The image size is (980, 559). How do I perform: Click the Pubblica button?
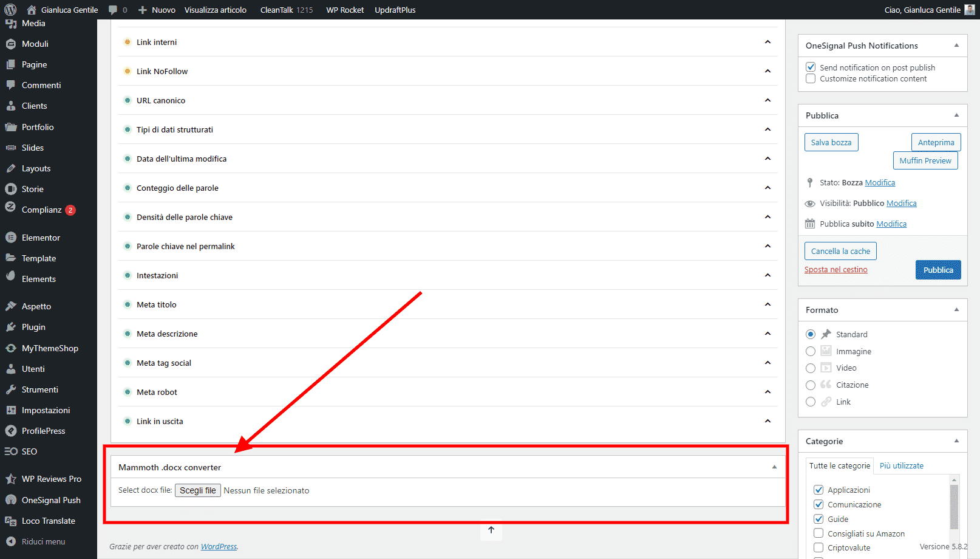(x=938, y=270)
